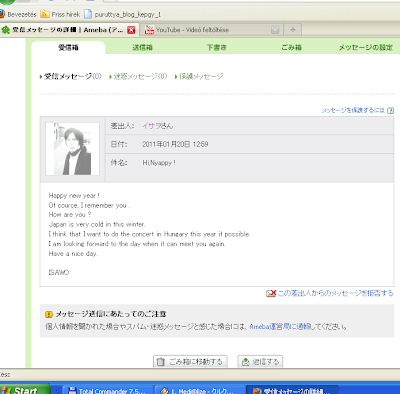The height and width of the screenshot is (394, 400).
Task: Click the Ameba tab favicon
Action: (6, 30)
